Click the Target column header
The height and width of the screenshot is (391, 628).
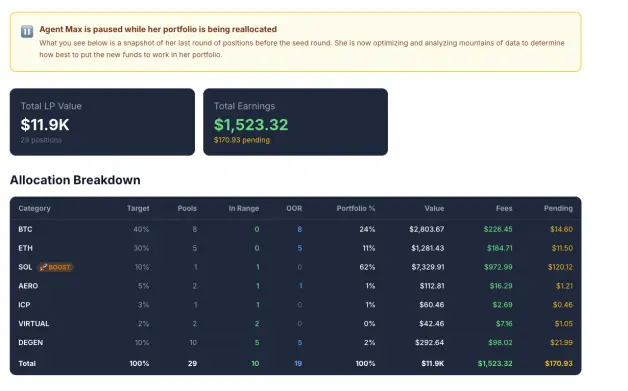[138, 208]
